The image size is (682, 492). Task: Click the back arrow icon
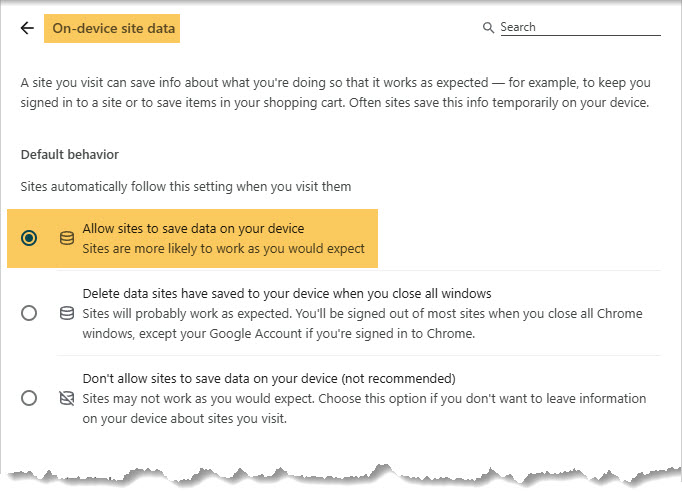[x=27, y=28]
